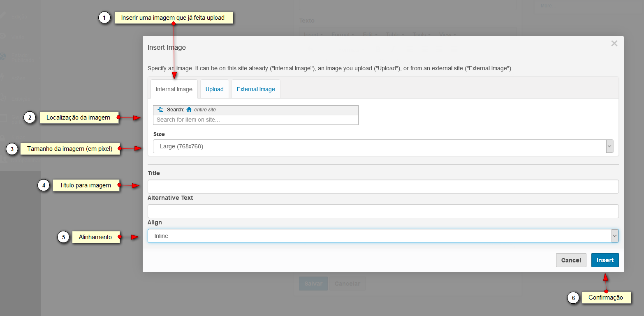Switch to the Internal Image tab
Image resolution: width=644 pixels, height=316 pixels.
coord(174,89)
